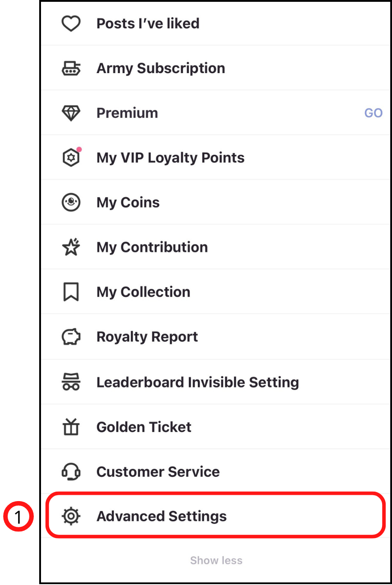This screenshot has height=585, width=392.
Task: Click the heart icon for liked posts
Action: click(71, 23)
